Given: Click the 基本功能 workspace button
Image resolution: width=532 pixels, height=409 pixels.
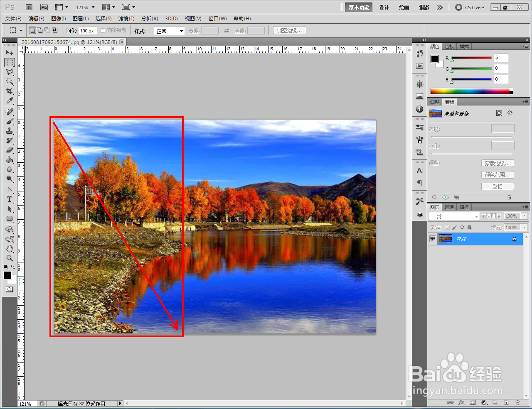Looking at the screenshot, I should pyautogui.click(x=359, y=7).
